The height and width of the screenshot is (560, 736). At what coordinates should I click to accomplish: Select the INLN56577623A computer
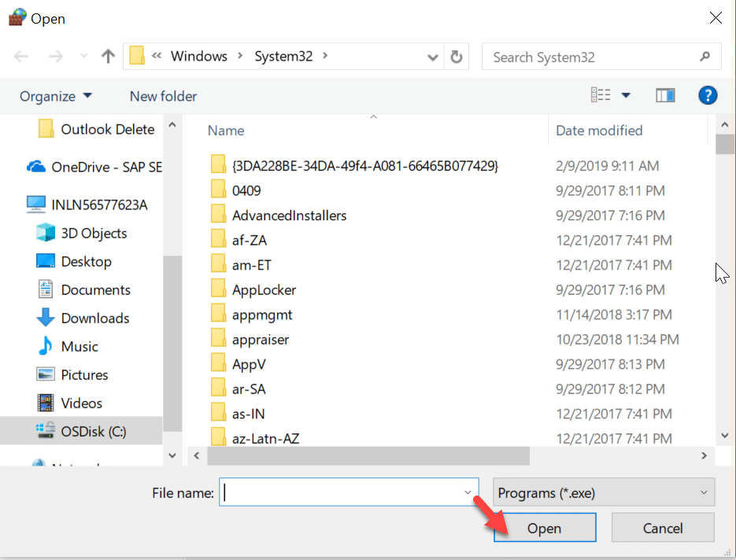(87, 204)
